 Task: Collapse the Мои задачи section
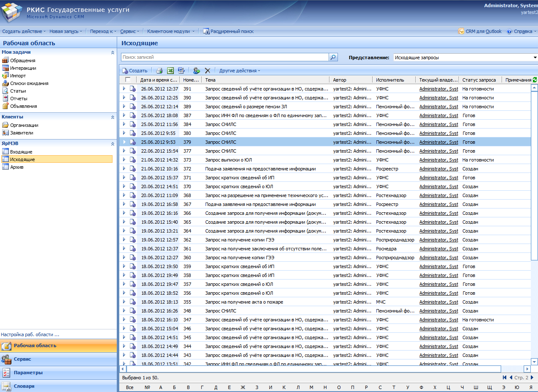113,52
